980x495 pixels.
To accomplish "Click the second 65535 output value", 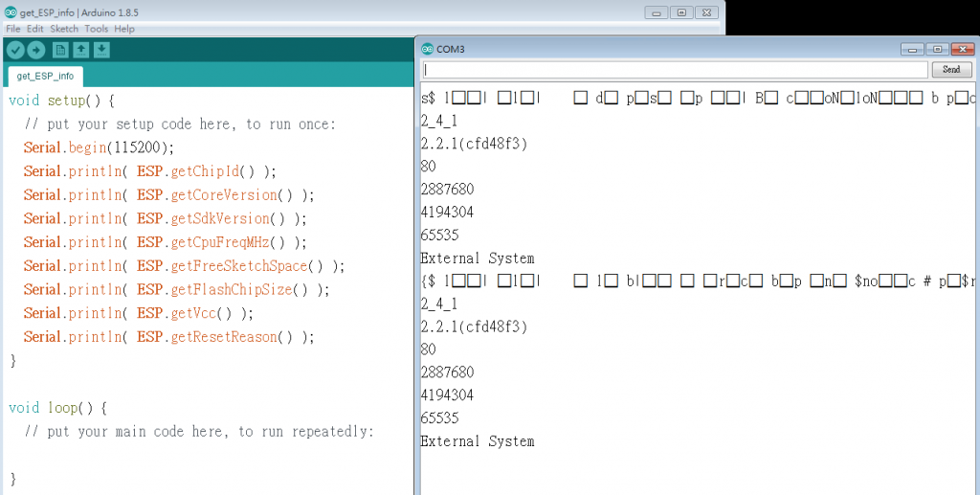I will (x=440, y=418).
